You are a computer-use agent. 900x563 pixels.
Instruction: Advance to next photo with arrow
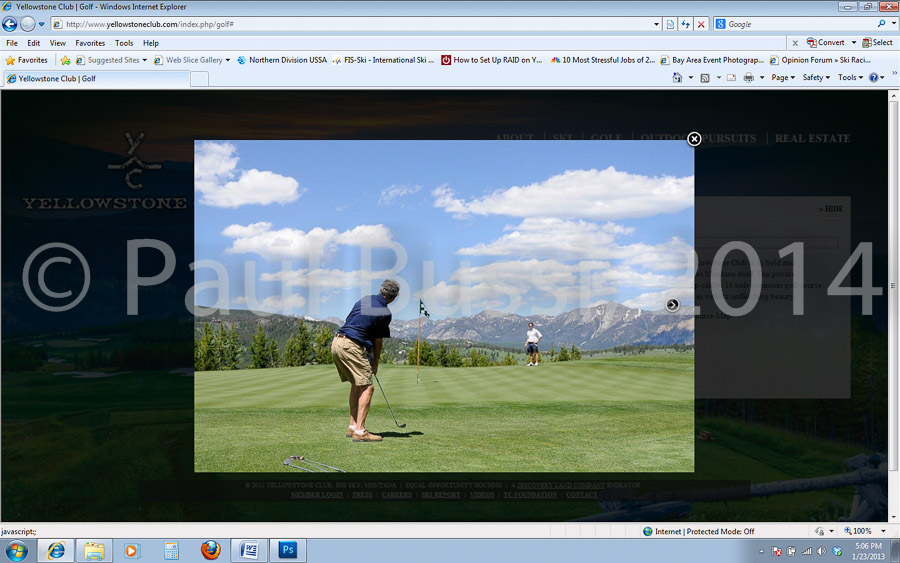click(672, 305)
